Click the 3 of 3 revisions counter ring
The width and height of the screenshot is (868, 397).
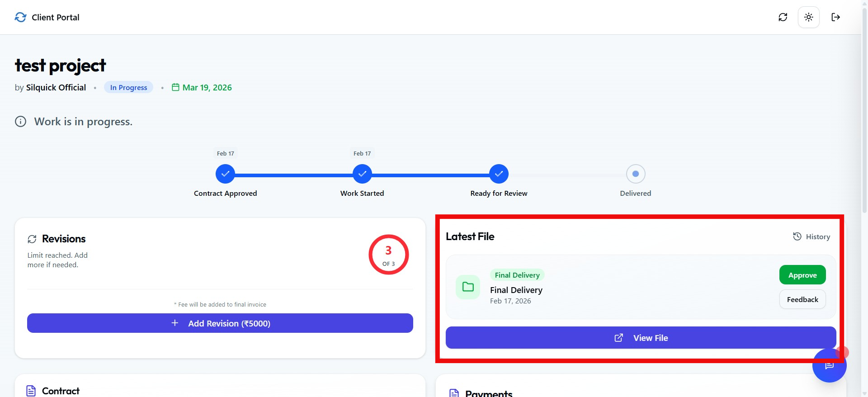click(388, 255)
